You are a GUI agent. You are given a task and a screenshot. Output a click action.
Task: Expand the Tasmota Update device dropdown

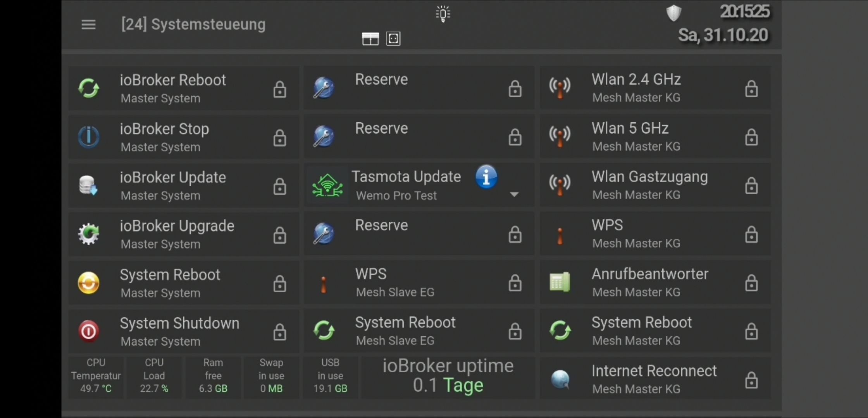pyautogui.click(x=514, y=194)
